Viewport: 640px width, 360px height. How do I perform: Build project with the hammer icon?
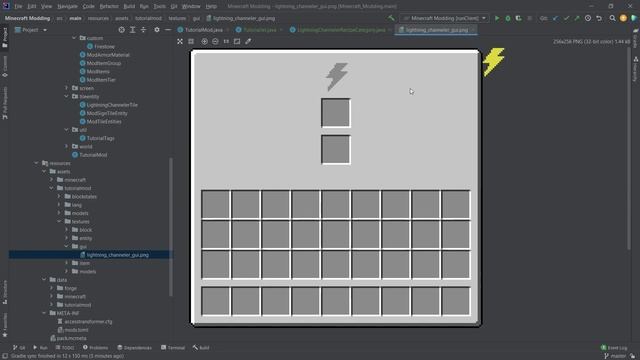click(x=391, y=18)
